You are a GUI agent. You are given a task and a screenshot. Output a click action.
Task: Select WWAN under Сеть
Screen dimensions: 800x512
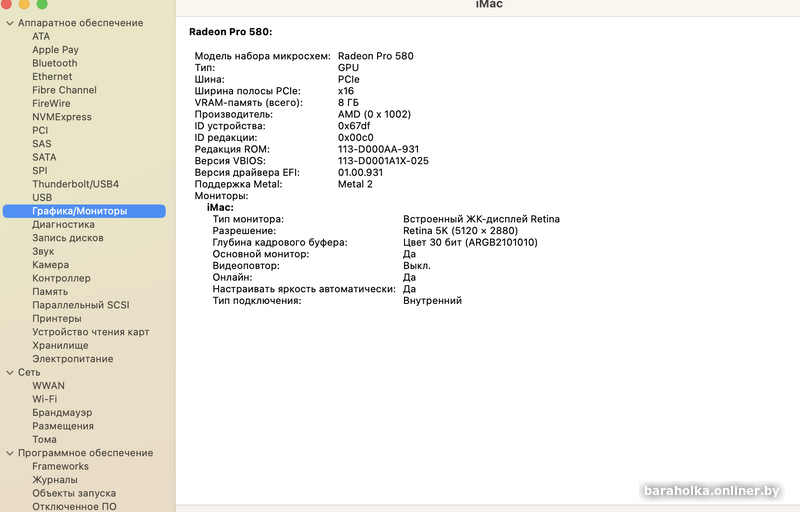48,386
